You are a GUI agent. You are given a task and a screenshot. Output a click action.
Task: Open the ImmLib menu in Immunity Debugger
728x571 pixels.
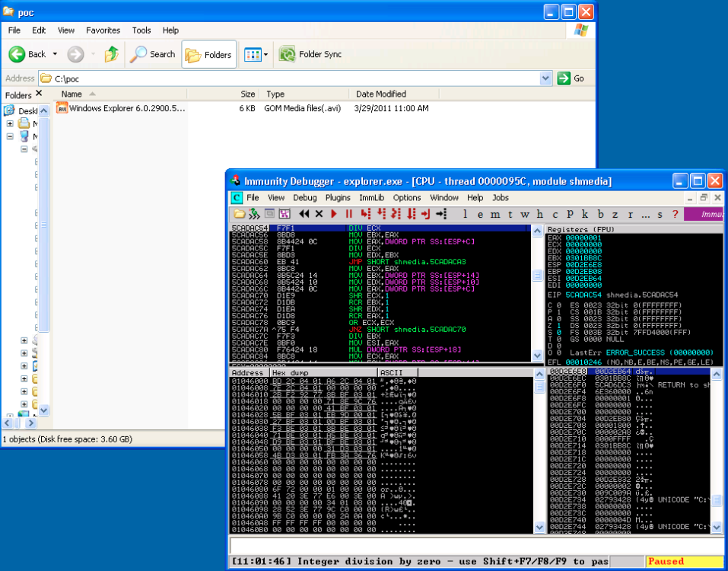click(x=371, y=197)
